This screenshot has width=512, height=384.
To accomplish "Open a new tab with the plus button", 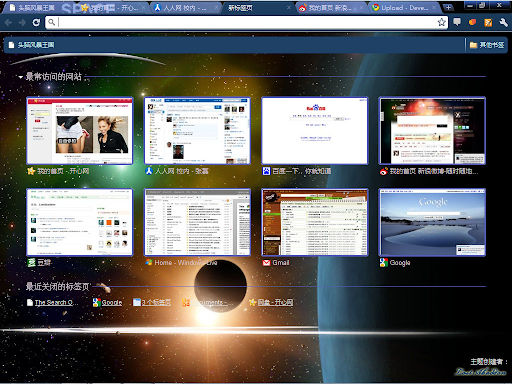I will 449,7.
